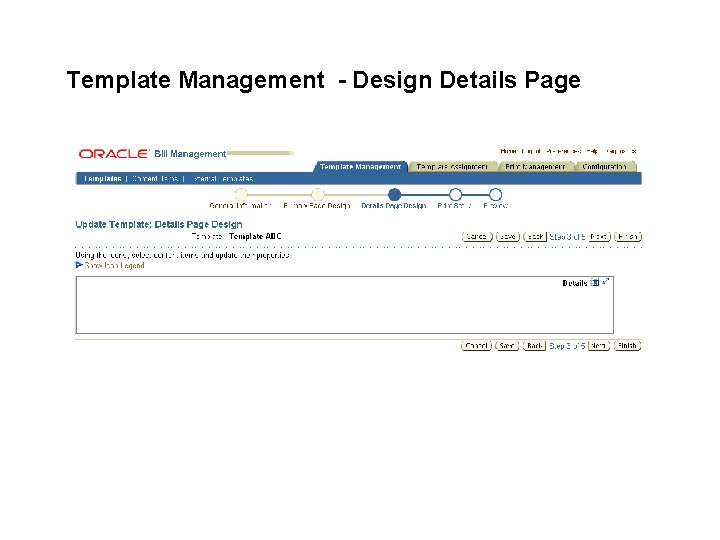Jump to the Primary Page Design step circle
The image size is (720, 540).
click(x=317, y=194)
